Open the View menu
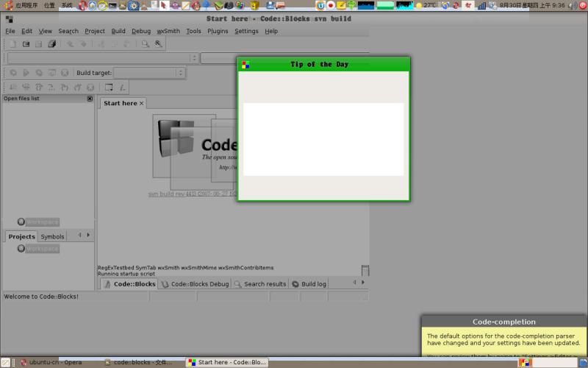The width and height of the screenshot is (588, 368). click(x=46, y=31)
